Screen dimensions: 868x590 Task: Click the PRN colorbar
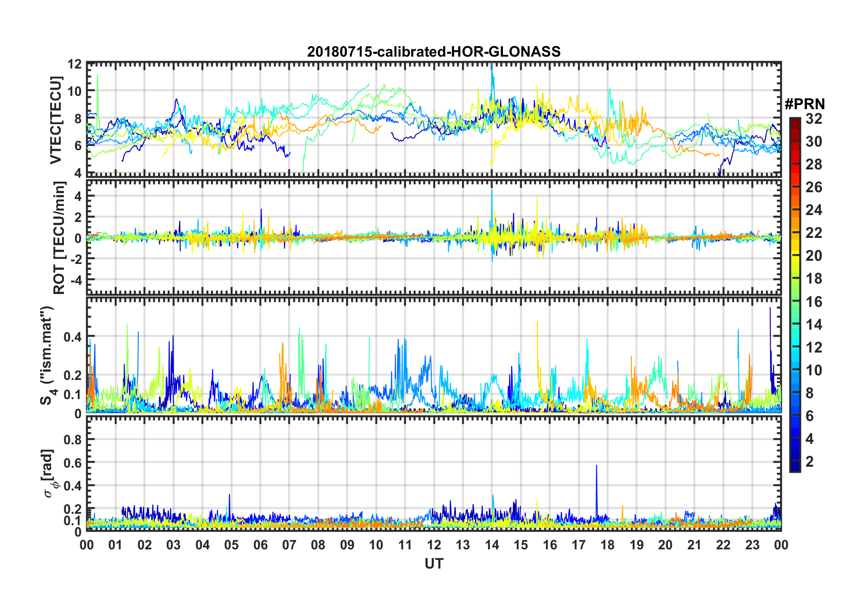pyautogui.click(x=795, y=295)
